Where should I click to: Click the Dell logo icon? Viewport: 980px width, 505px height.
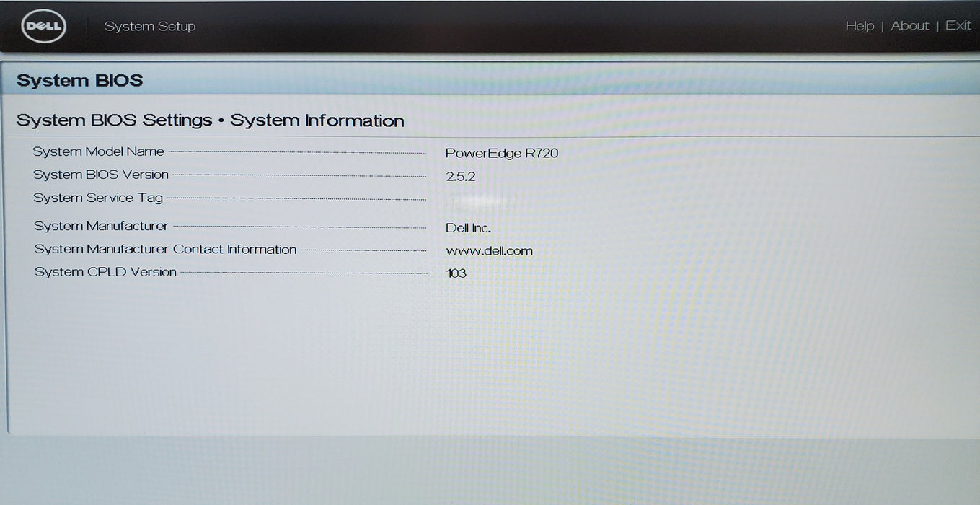click(x=44, y=26)
